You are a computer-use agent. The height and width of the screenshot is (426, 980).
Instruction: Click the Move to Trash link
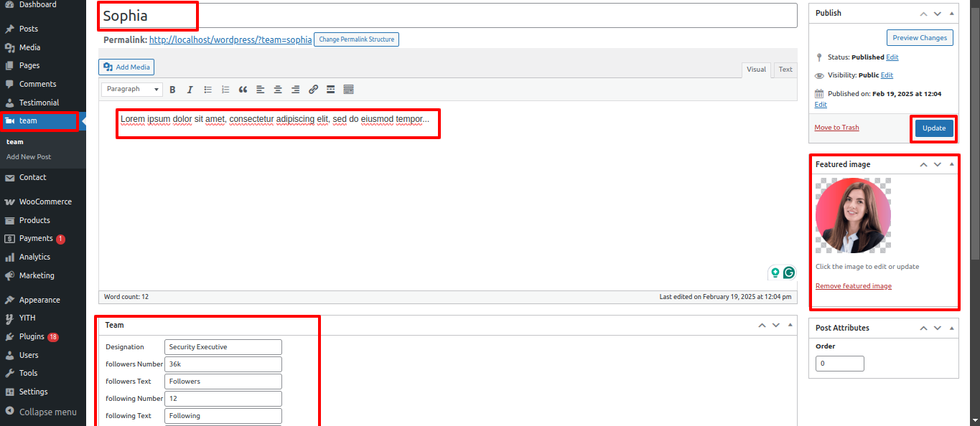pos(836,128)
